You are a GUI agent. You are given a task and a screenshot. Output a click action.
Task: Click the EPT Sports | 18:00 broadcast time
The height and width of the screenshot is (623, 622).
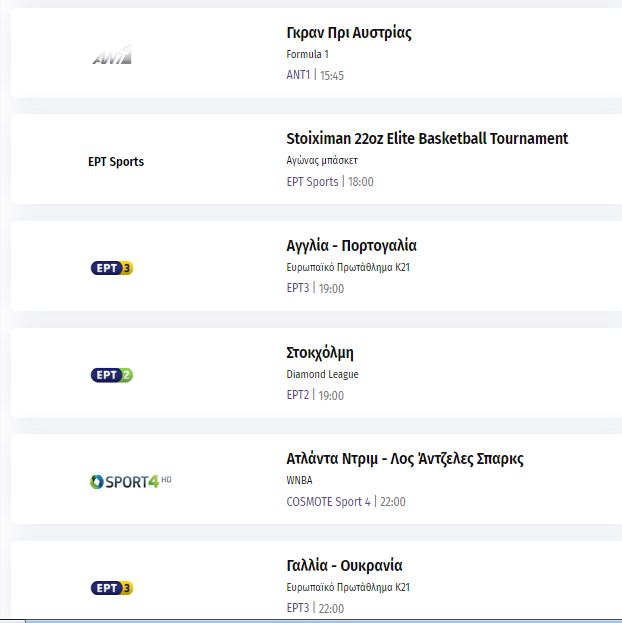point(330,182)
